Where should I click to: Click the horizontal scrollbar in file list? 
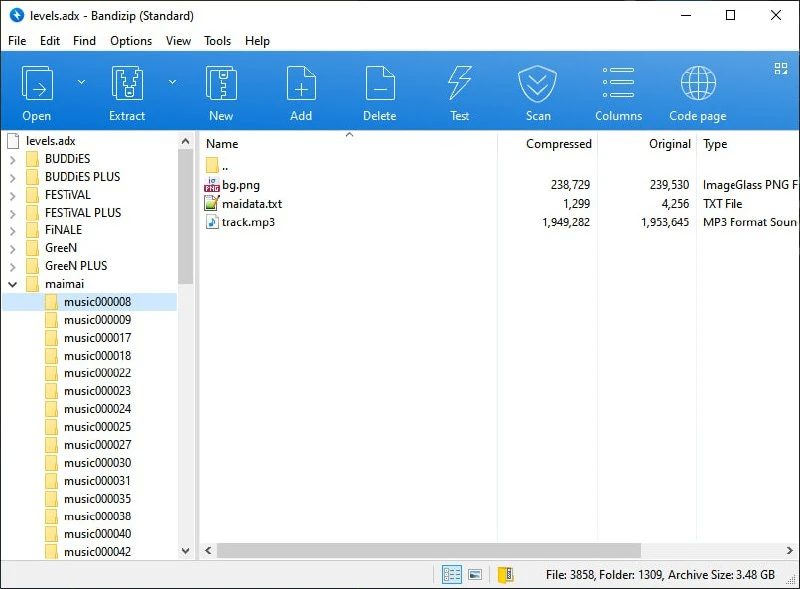pyautogui.click(x=428, y=551)
